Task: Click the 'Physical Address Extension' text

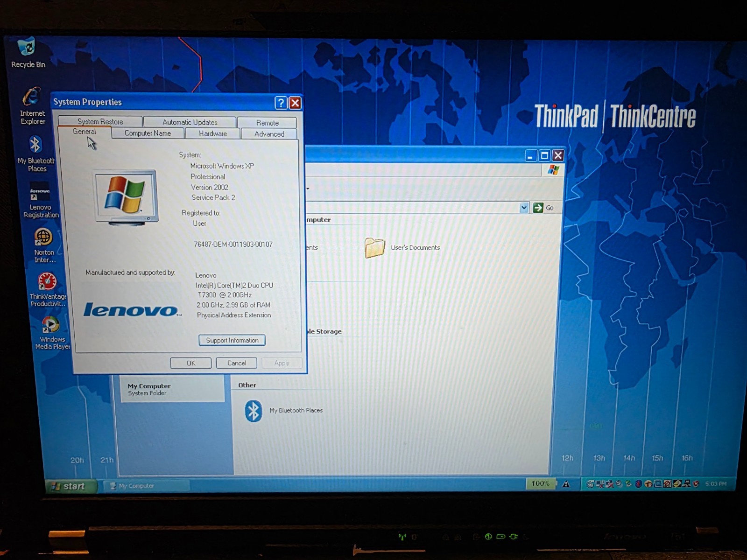Action: 234,315
